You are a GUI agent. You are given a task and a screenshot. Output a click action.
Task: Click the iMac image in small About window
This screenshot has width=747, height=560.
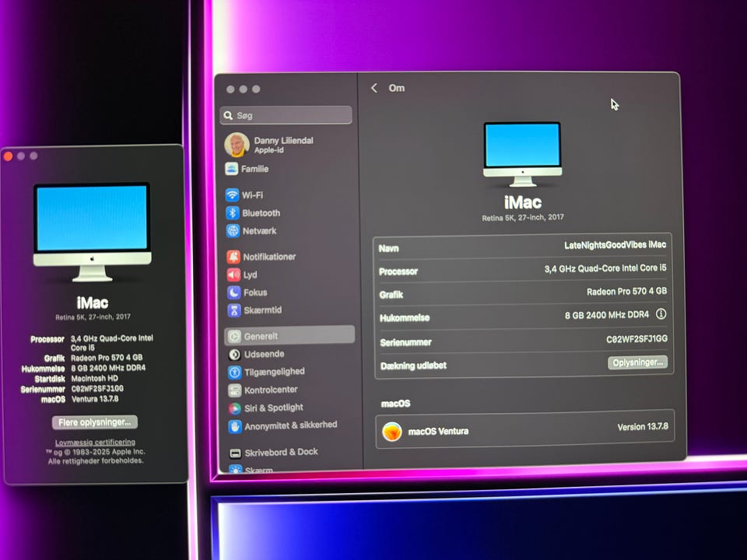93,232
